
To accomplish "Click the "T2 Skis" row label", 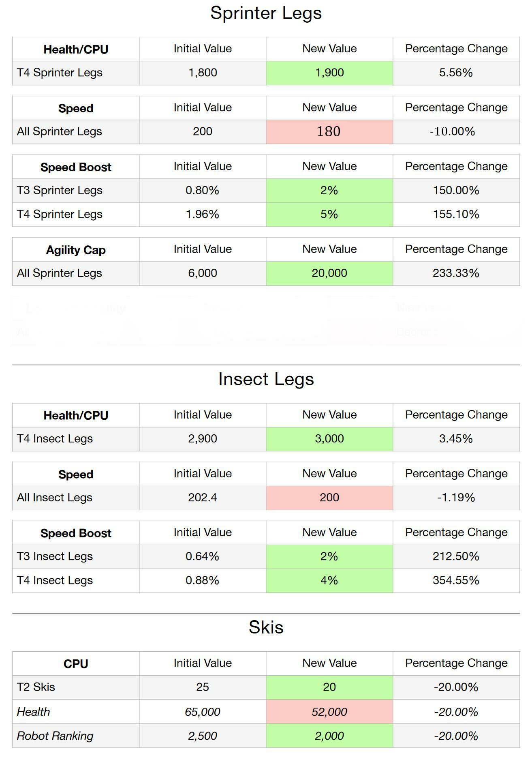I will (36, 687).
